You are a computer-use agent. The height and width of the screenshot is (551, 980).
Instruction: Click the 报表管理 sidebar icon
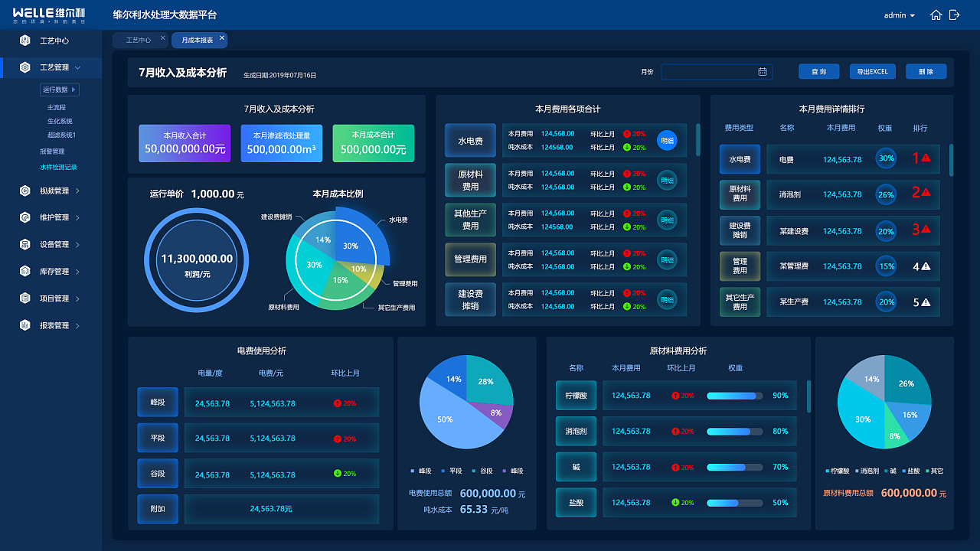[x=24, y=325]
